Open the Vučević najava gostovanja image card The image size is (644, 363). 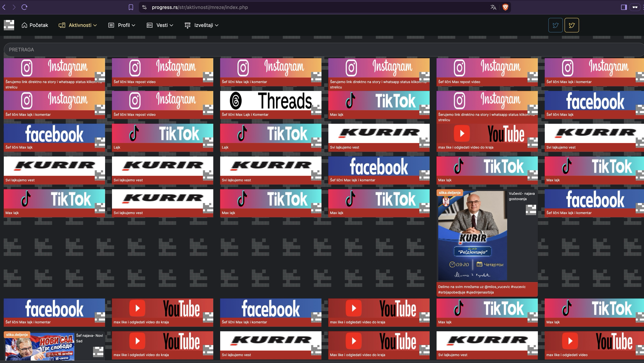[x=487, y=243]
